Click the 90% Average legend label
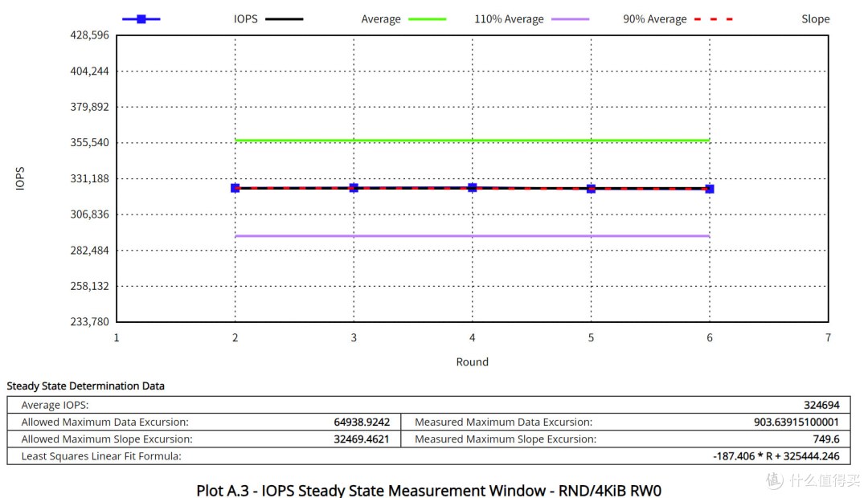The height and width of the screenshot is (498, 868). [x=655, y=18]
